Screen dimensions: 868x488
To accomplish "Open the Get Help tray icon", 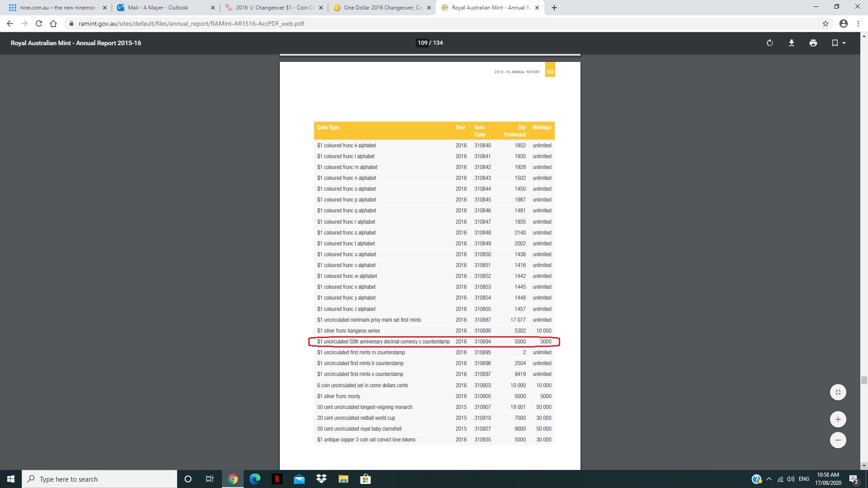I will (756, 479).
